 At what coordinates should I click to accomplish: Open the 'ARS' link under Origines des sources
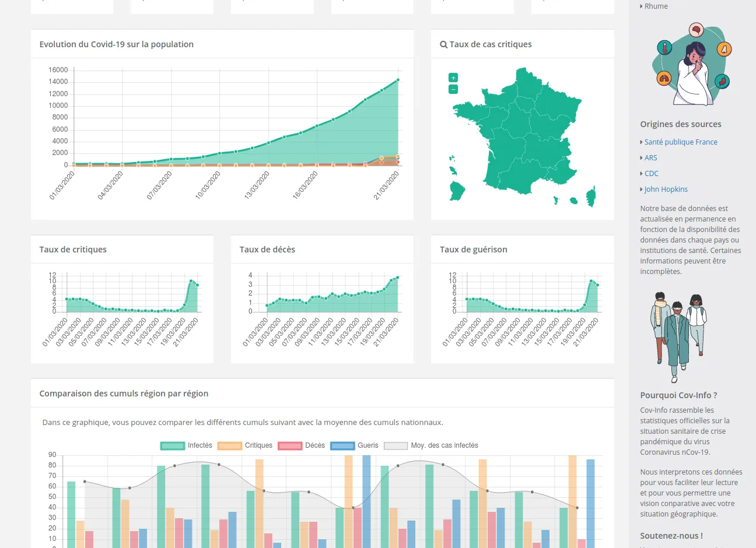pos(650,157)
